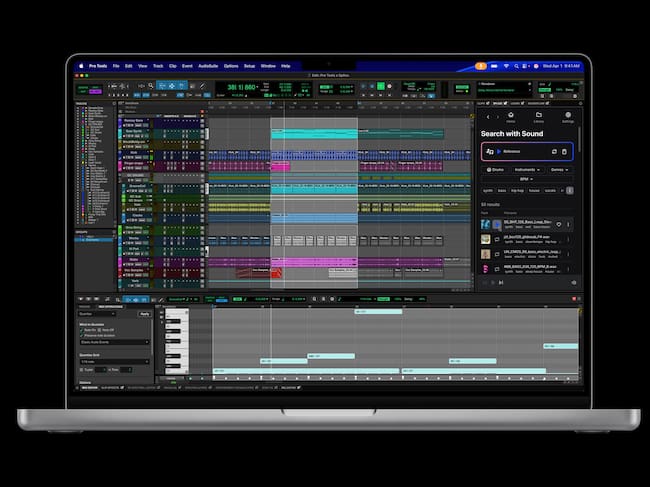
Task: Open the Instruments filter dropdown
Action: click(x=529, y=170)
